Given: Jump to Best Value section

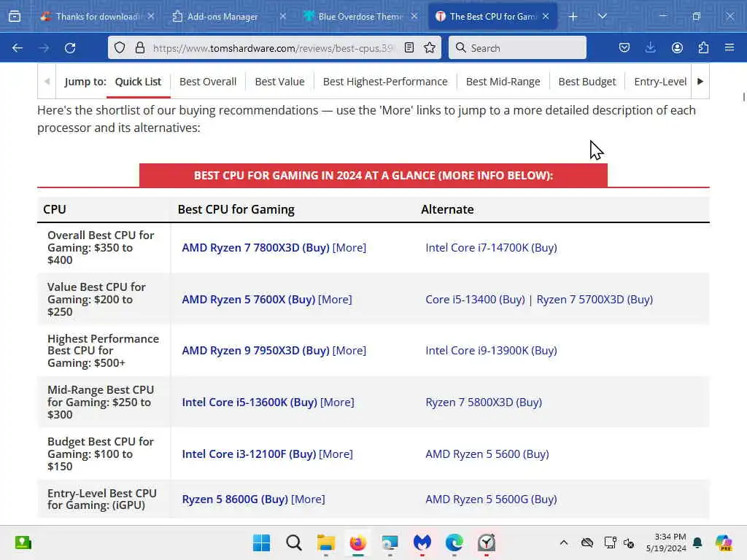Looking at the screenshot, I should [x=279, y=82].
